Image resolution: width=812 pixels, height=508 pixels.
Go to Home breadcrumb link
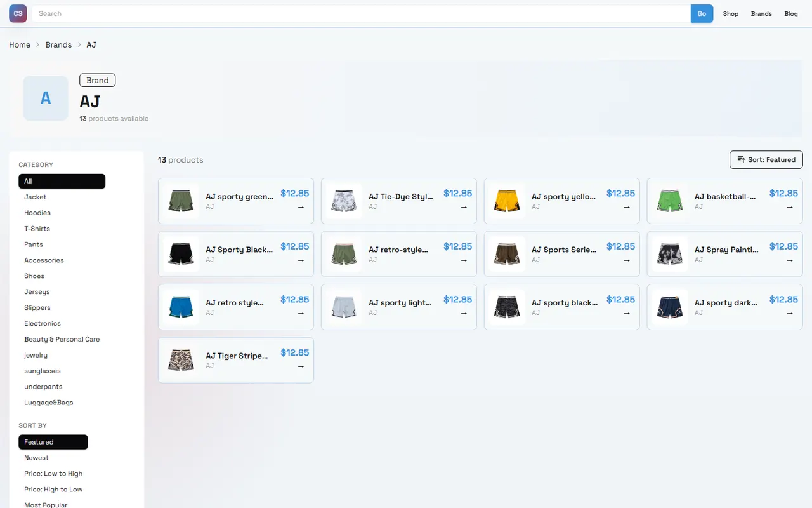point(20,45)
